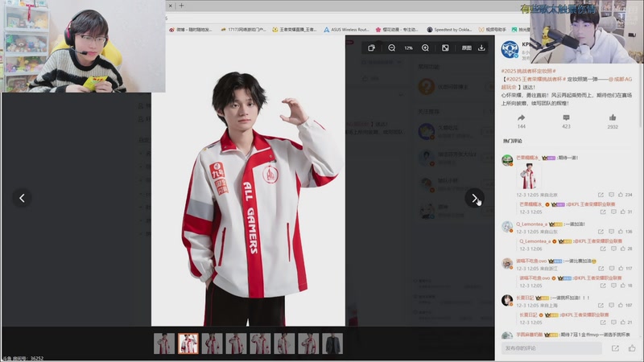644x362 pixels.
Task: Open Q_Lemontea_a commenter avatar
Action: 507,227
